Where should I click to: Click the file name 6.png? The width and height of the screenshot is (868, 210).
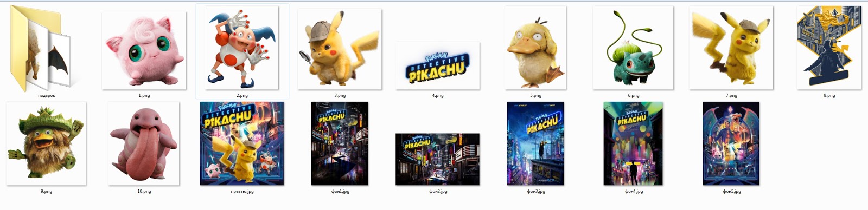point(634,95)
